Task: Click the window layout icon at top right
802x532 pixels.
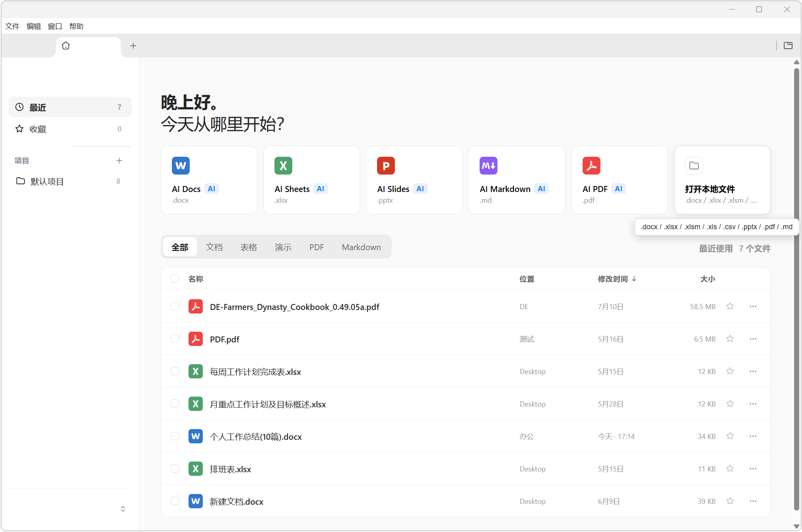Action: (x=788, y=46)
